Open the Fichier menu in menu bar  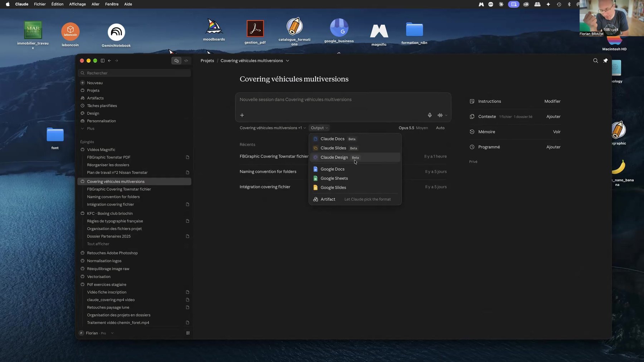[40, 4]
